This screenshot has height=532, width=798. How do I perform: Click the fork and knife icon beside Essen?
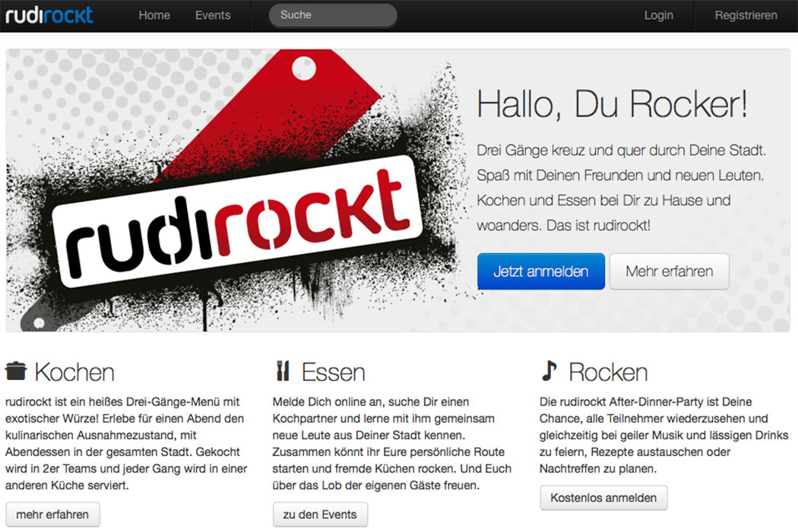point(283,371)
